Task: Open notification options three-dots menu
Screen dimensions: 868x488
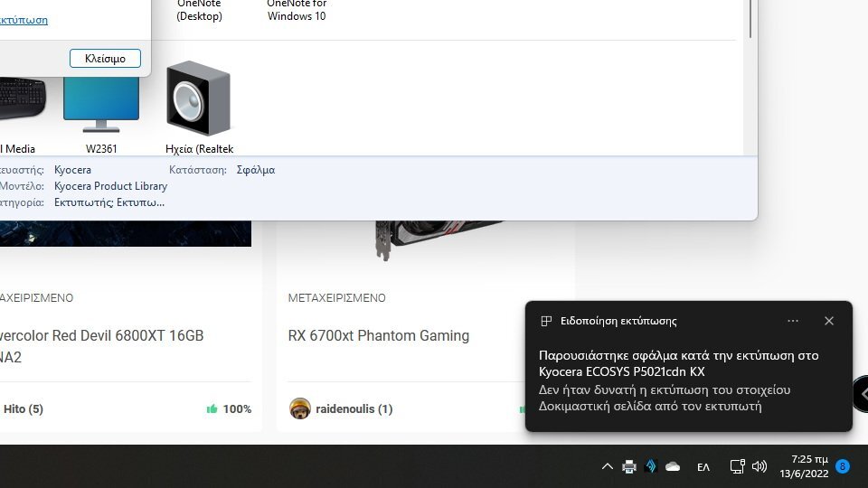Action: tap(793, 321)
